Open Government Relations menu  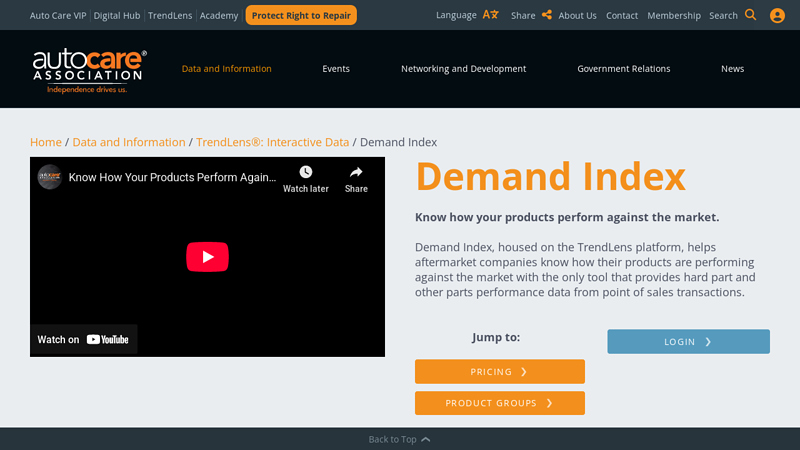coord(623,68)
